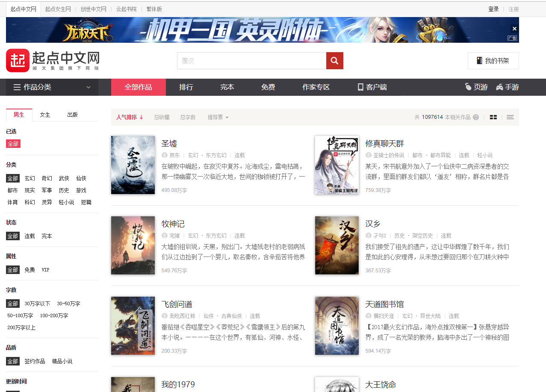Open 牧神记 book cover thumbnail
The image size is (546, 392).
133,245
